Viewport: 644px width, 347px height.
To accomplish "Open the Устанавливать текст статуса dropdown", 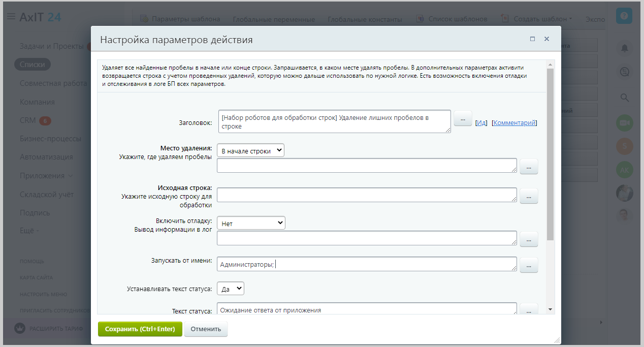I will 231,289.
